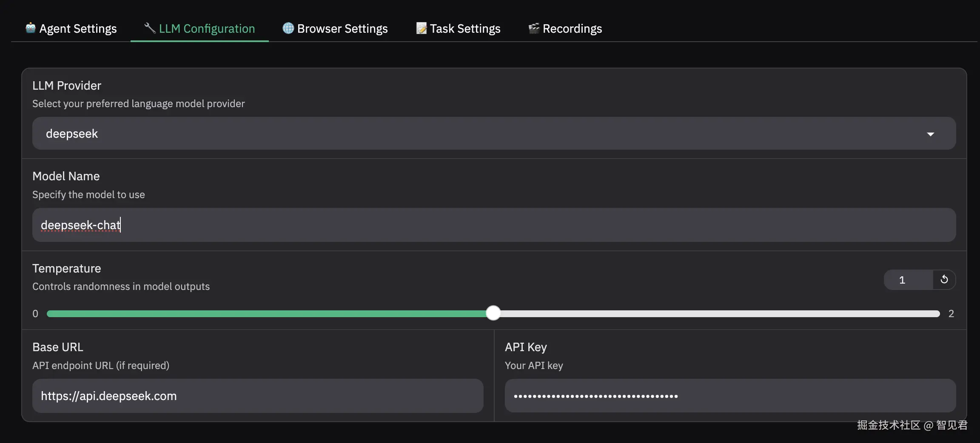The height and width of the screenshot is (443, 980).
Task: Click the "Base URL" label
Action: pos(58,347)
